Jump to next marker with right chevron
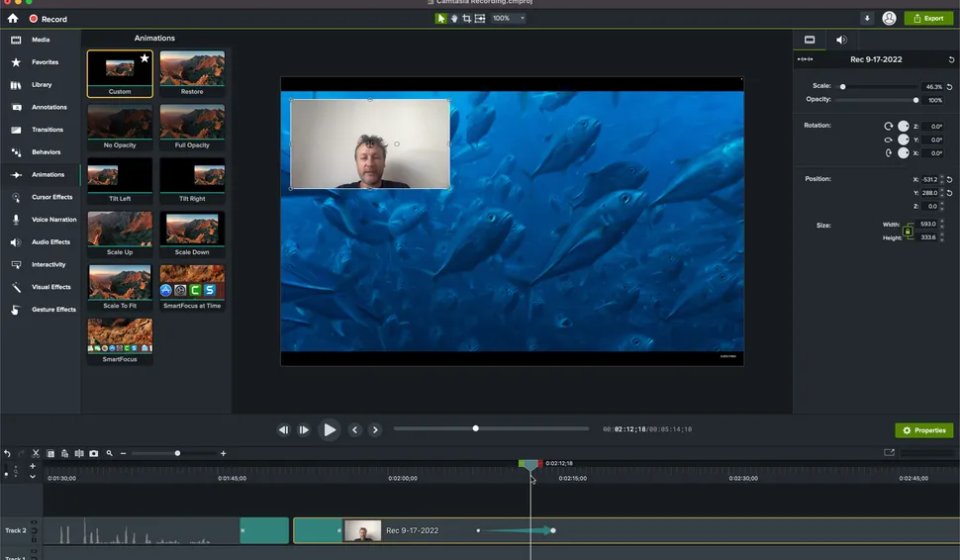 (375, 430)
